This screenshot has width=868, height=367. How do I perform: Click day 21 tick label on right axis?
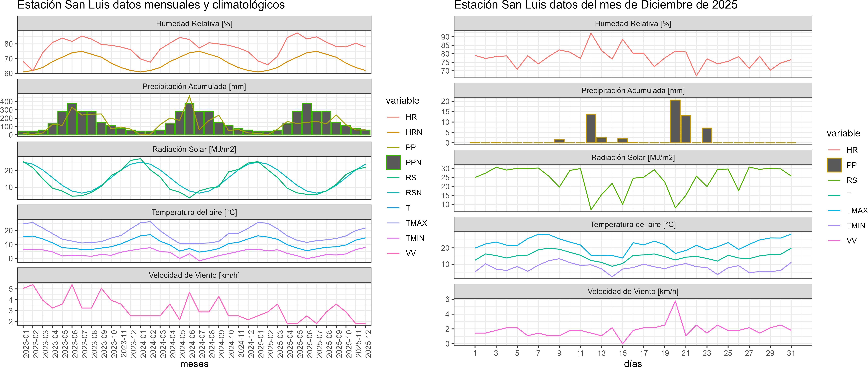point(686,353)
